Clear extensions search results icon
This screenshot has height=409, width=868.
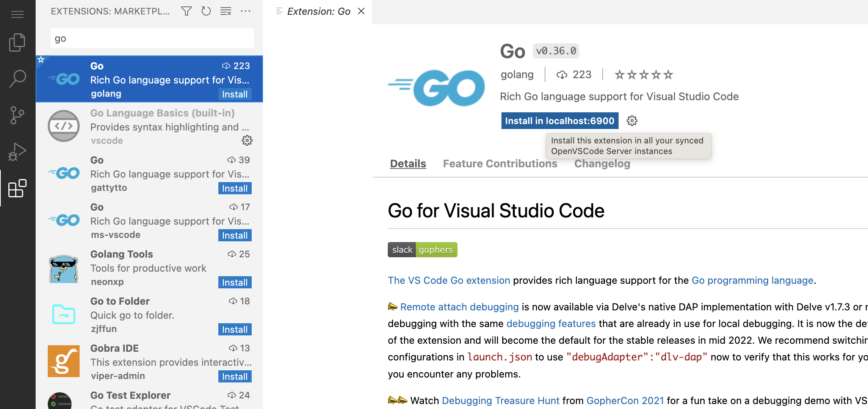226,11
